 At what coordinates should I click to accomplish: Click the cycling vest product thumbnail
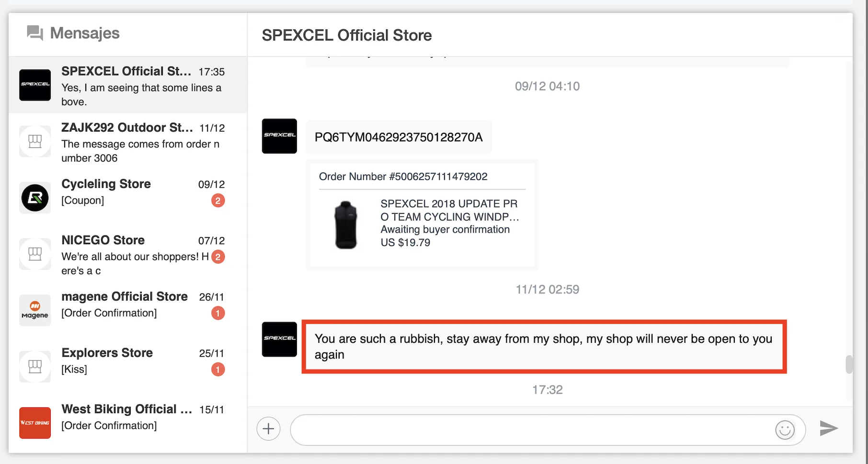(346, 225)
